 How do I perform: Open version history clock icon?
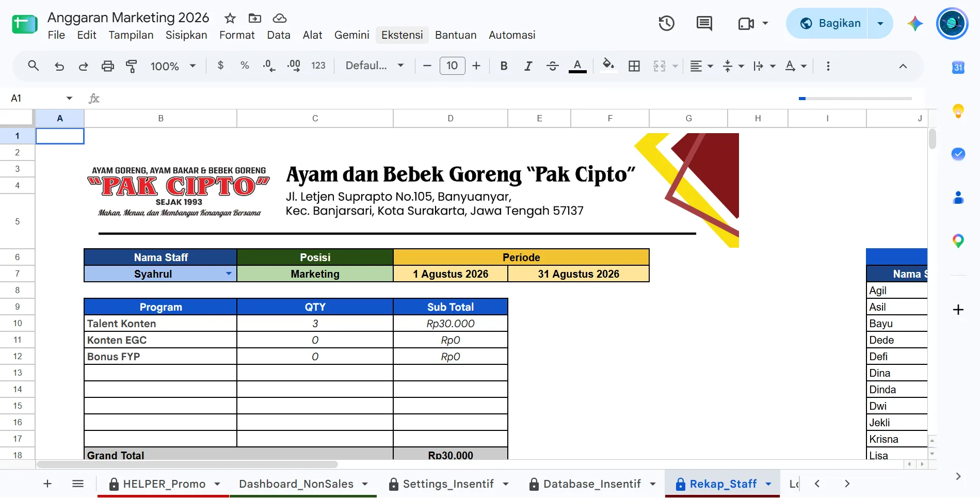click(666, 23)
